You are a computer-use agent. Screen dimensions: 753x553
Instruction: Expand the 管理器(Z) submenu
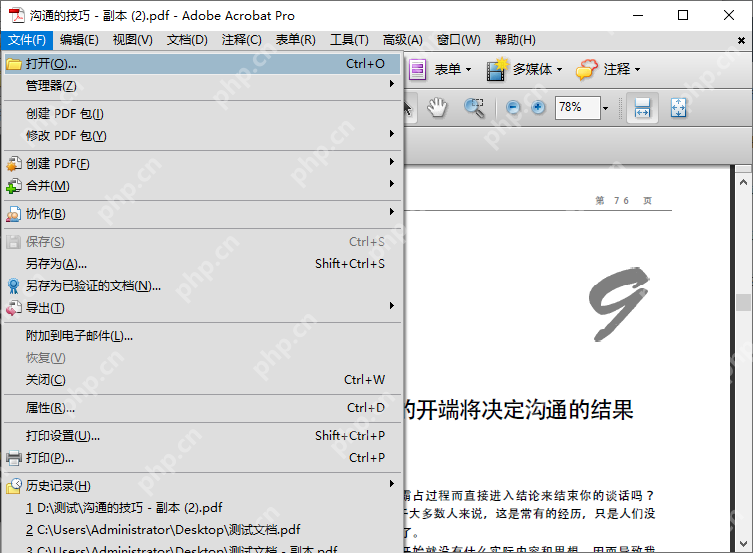(x=202, y=86)
